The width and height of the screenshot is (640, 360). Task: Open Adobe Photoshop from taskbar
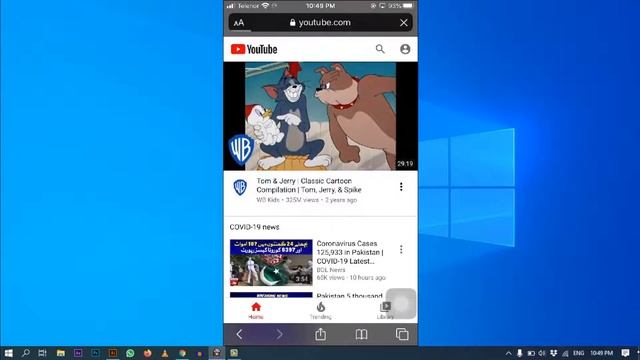click(96, 353)
